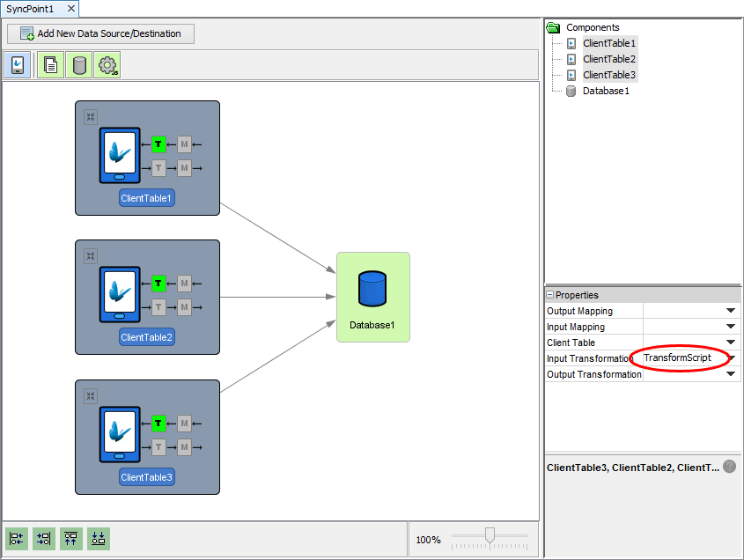744x560 pixels.
Task: Click the align left layout icon
Action: pyautogui.click(x=17, y=539)
